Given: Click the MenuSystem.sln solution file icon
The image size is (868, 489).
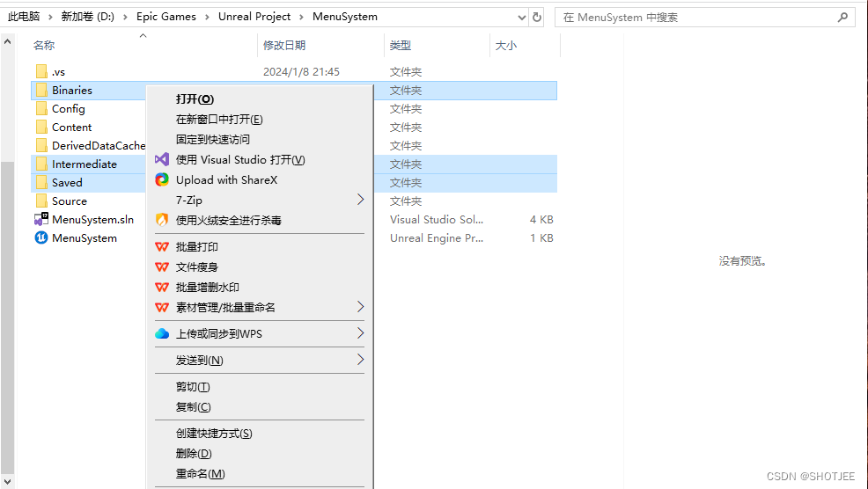Looking at the screenshot, I should click(x=41, y=220).
